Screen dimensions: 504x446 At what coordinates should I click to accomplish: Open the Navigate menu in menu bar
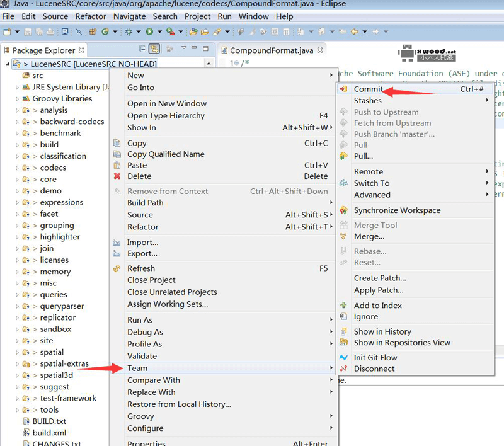129,16
